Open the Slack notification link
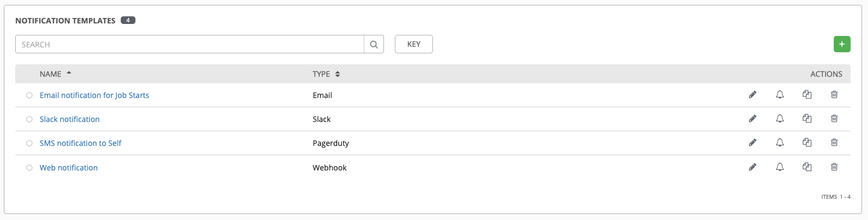868x220 pixels. 70,119
